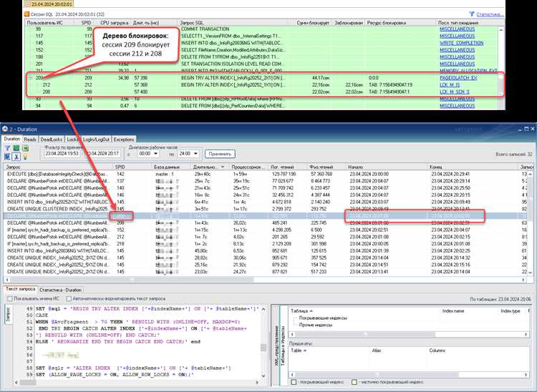Click the Excel export icon in toolbar
The height and width of the screenshot is (392, 537).
[25, 148]
